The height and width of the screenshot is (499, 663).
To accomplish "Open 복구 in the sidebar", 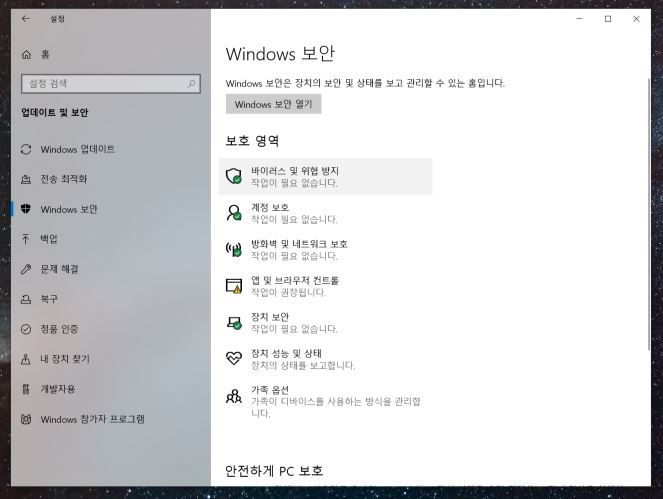I will [x=49, y=299].
